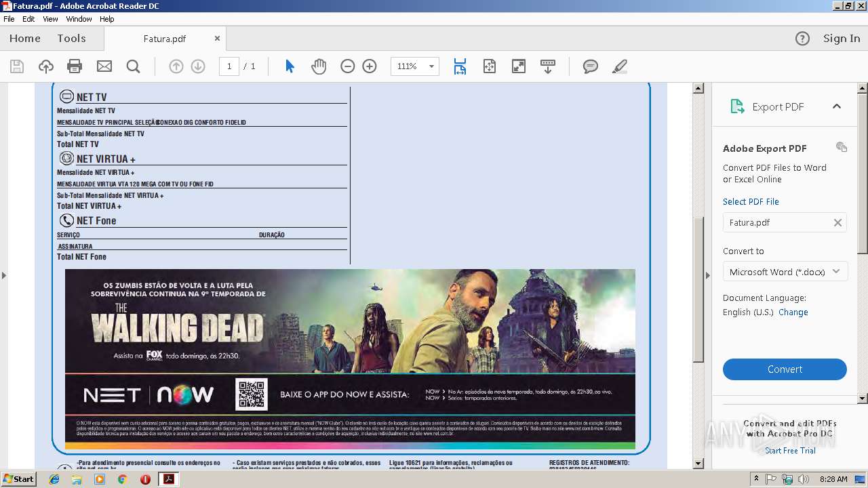Print the document via the printer icon
The height and width of the screenshot is (488, 868).
pyautogui.click(x=75, y=66)
